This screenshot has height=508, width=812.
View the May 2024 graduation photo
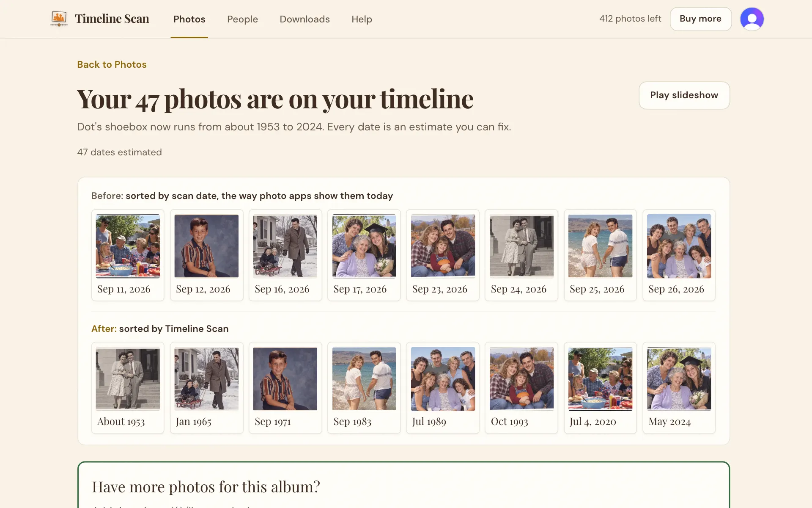tap(679, 379)
